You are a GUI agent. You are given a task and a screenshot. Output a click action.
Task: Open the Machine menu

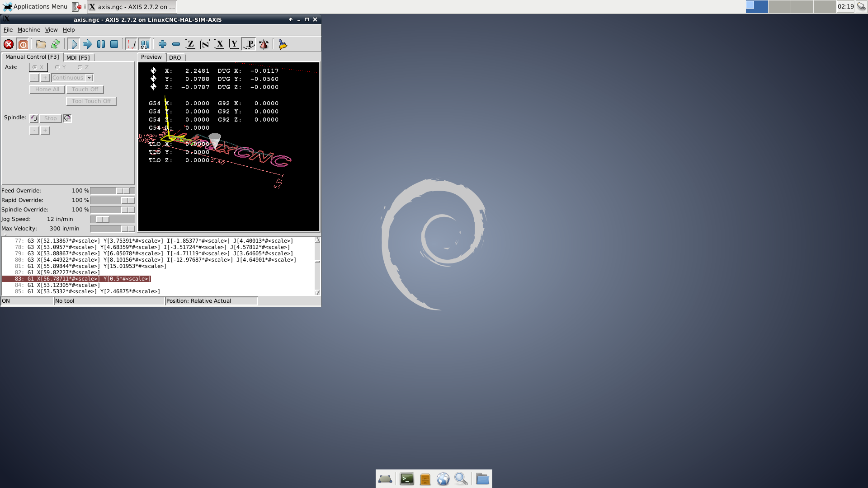tap(29, 30)
